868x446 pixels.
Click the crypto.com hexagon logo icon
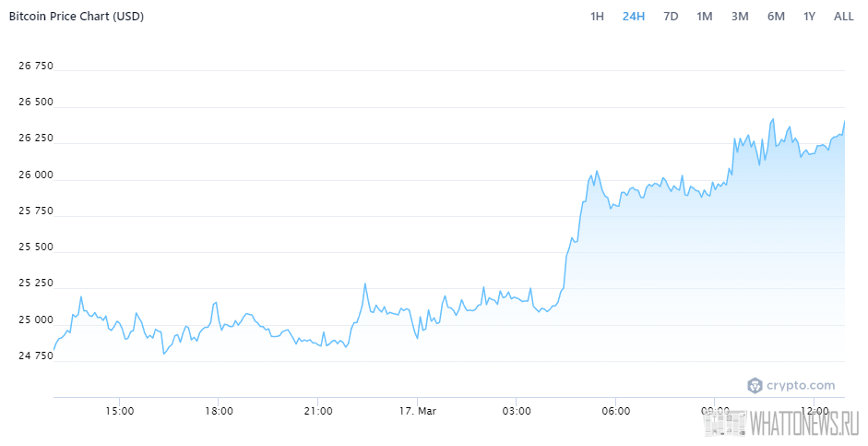click(755, 385)
